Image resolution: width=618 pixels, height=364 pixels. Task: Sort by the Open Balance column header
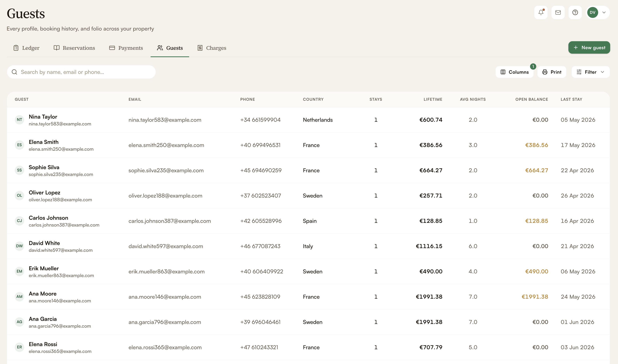tap(532, 99)
